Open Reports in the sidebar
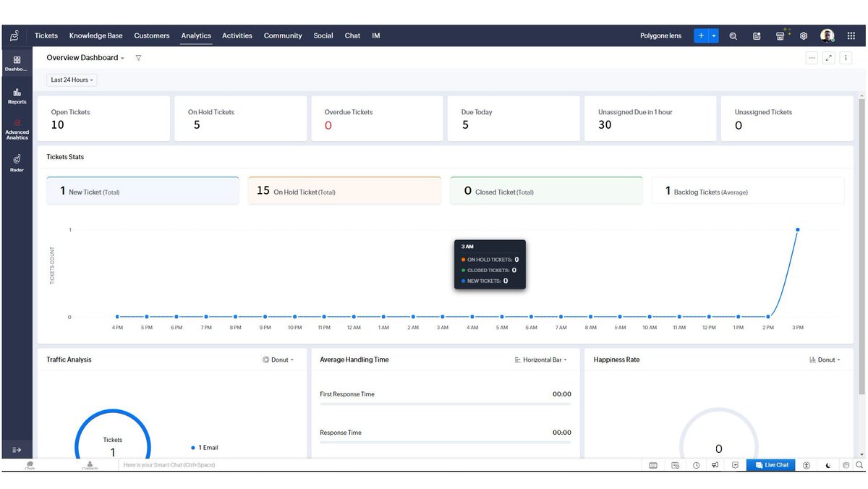Image resolution: width=868 pixels, height=489 pixels. [x=17, y=96]
